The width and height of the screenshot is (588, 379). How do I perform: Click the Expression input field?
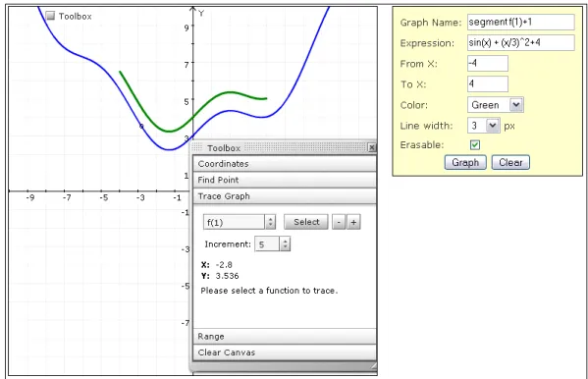(520, 43)
